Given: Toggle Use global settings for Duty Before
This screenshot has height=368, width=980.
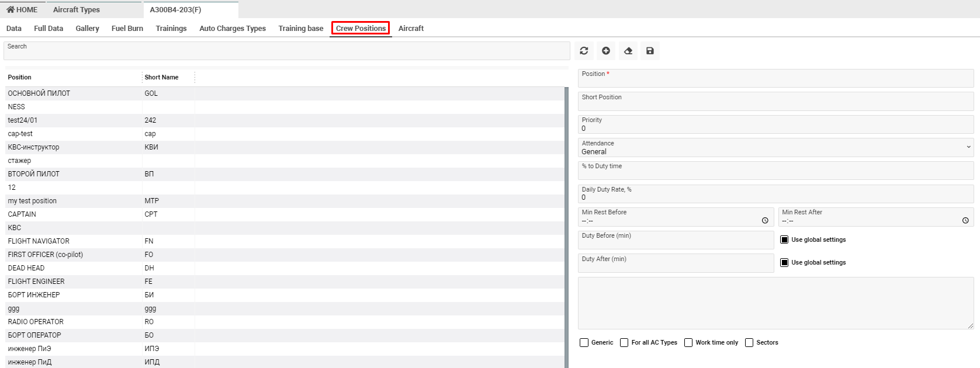Looking at the screenshot, I should [785, 239].
